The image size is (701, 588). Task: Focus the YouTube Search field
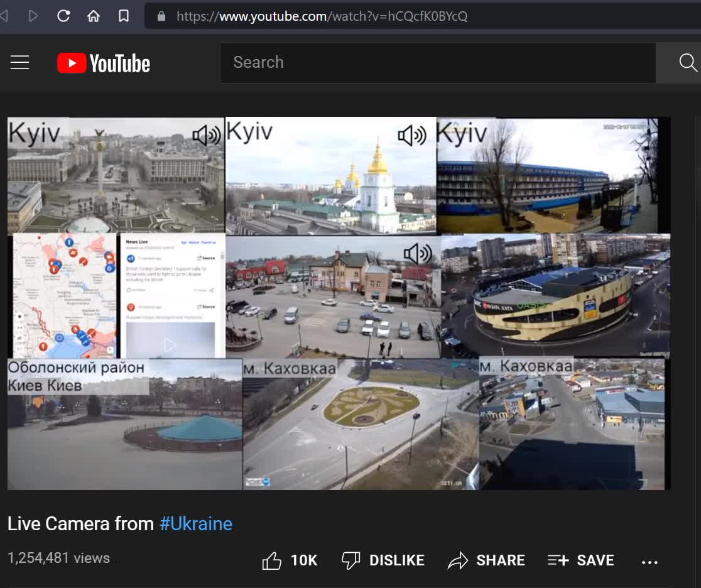438,63
